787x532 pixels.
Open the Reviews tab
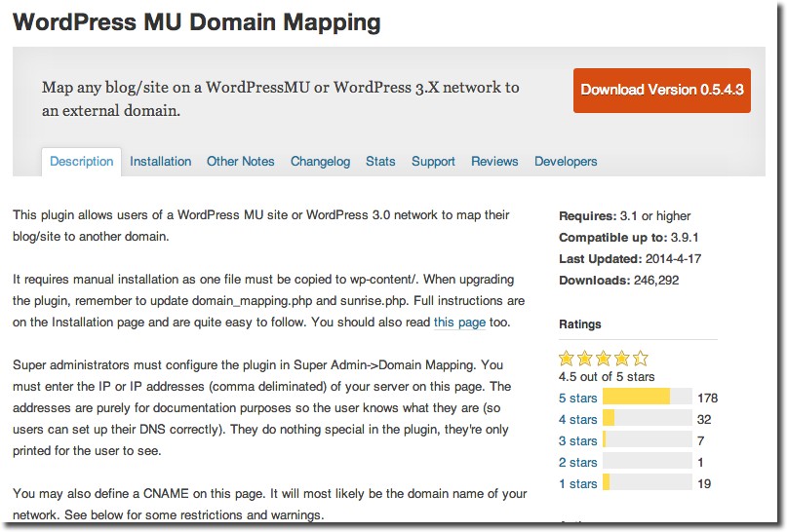click(494, 162)
